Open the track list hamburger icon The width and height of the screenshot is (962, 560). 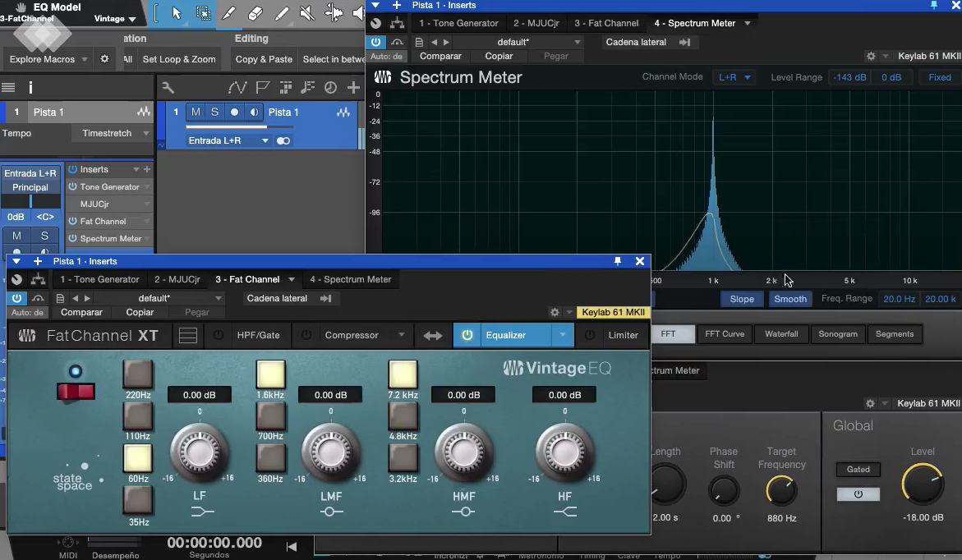pyautogui.click(x=8, y=87)
